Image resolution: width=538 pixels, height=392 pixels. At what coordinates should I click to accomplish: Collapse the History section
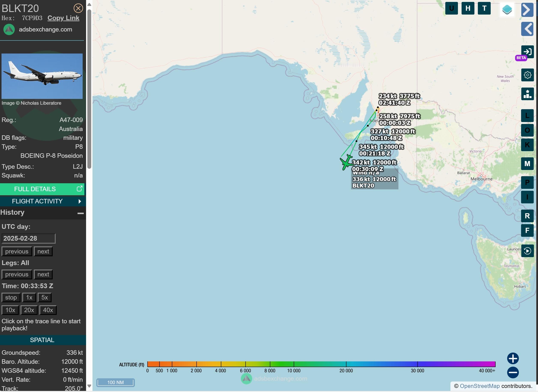80,213
